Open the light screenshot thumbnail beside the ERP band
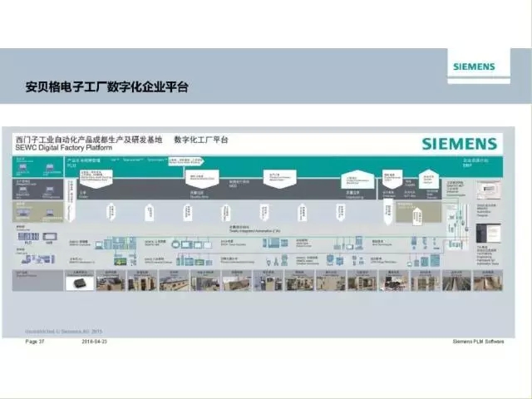This screenshot has height=399, width=532. tap(488, 190)
